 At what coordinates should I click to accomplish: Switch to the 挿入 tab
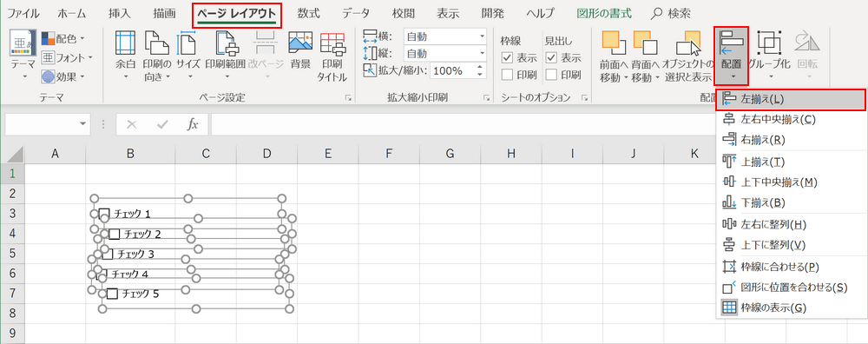click(x=121, y=13)
